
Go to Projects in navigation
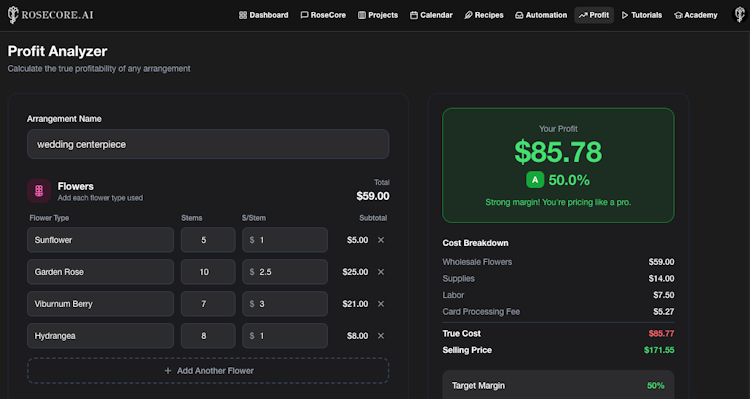(378, 15)
